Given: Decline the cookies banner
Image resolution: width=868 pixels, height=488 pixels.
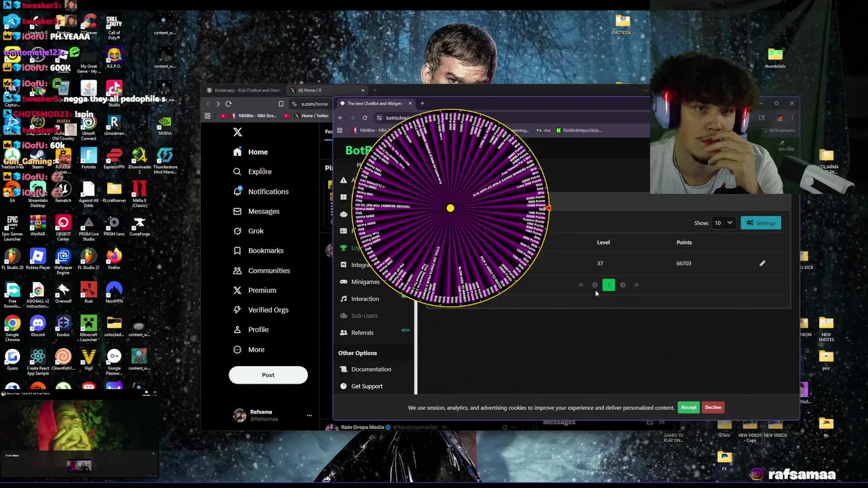Looking at the screenshot, I should (x=713, y=407).
